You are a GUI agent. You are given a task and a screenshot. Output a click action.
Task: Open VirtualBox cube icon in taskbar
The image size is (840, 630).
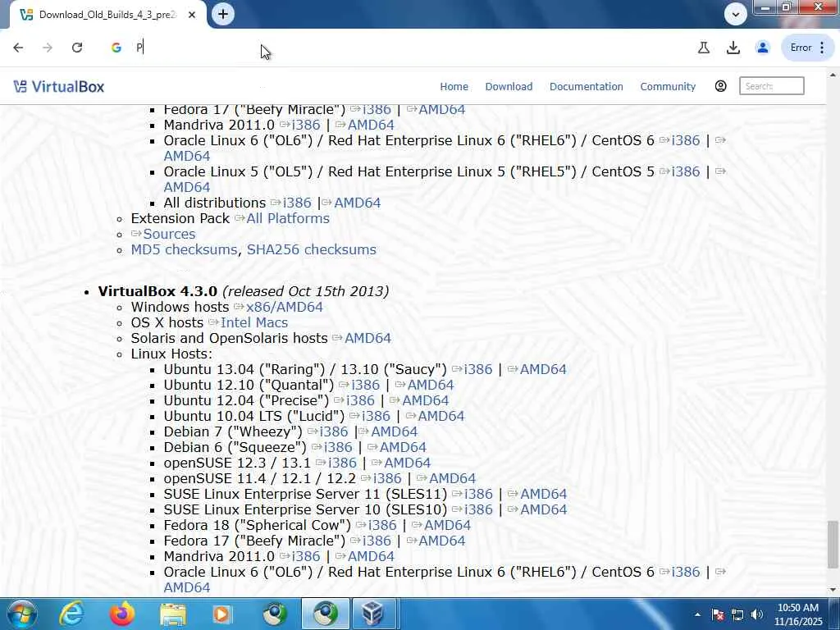click(373, 614)
